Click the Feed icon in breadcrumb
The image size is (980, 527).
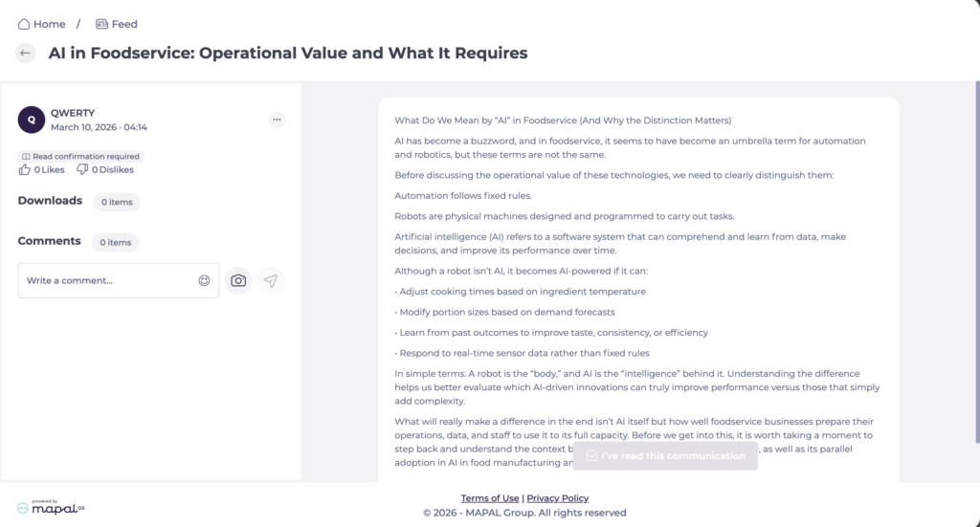(x=101, y=24)
